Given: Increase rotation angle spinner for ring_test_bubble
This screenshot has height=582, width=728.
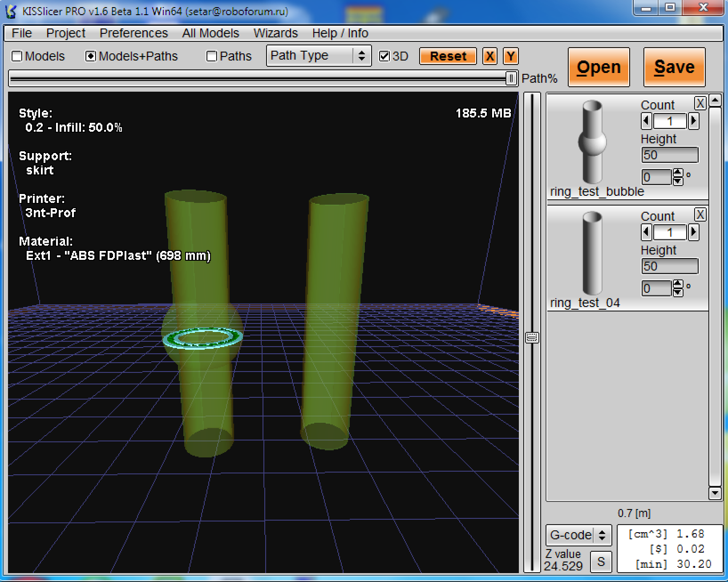Looking at the screenshot, I should pyautogui.click(x=678, y=173).
